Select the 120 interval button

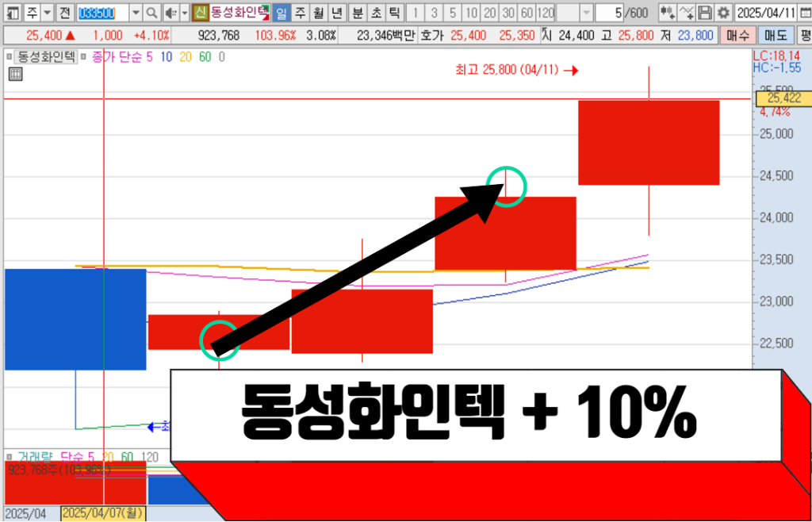pos(546,13)
